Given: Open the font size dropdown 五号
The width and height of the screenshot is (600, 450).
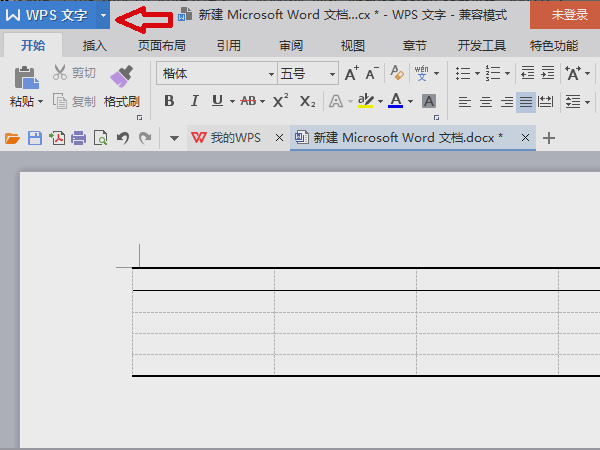Looking at the screenshot, I should click(332, 74).
